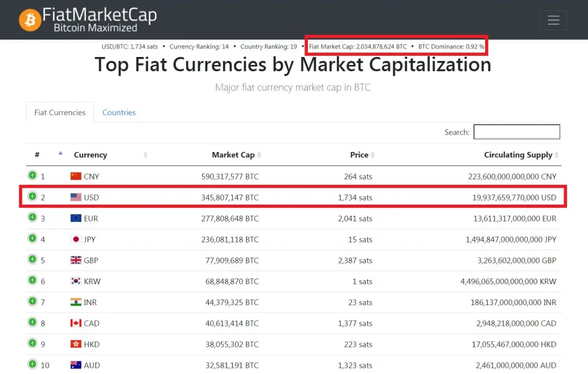Sort table by Price column header
This screenshot has height=374, width=588.
click(x=359, y=155)
